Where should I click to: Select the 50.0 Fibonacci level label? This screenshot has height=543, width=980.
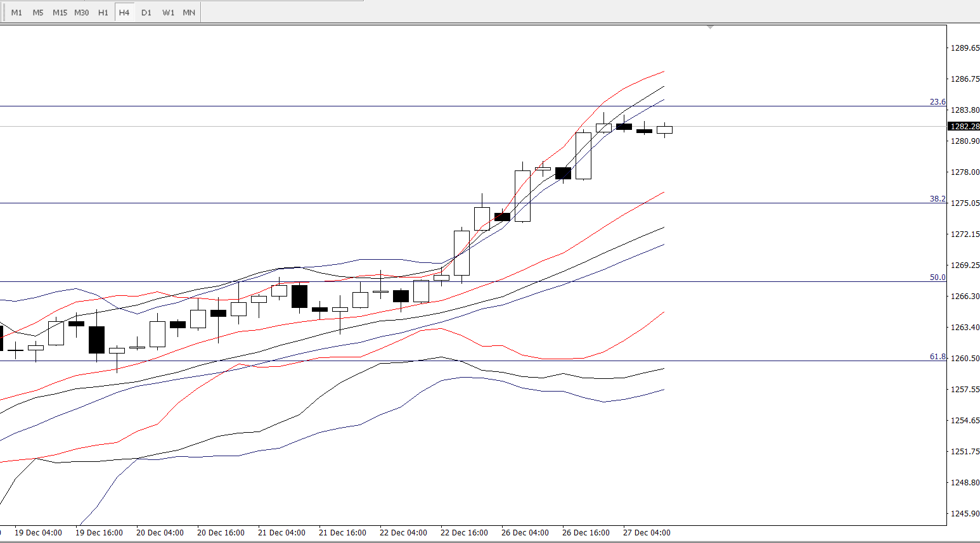click(938, 278)
